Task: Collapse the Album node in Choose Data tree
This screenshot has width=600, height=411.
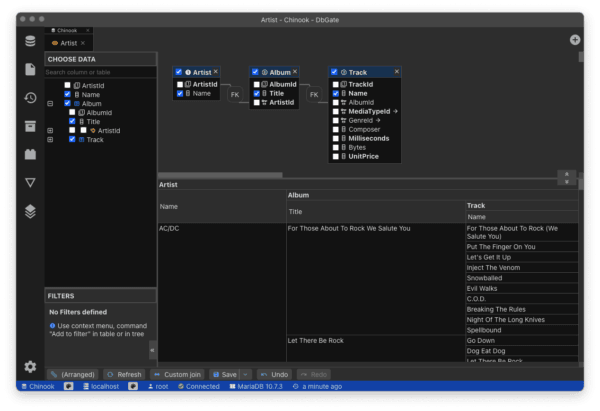Action: (x=50, y=103)
